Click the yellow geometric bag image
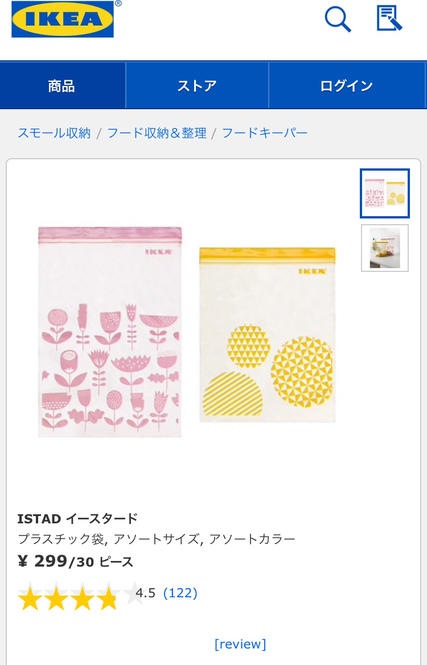 [267, 335]
